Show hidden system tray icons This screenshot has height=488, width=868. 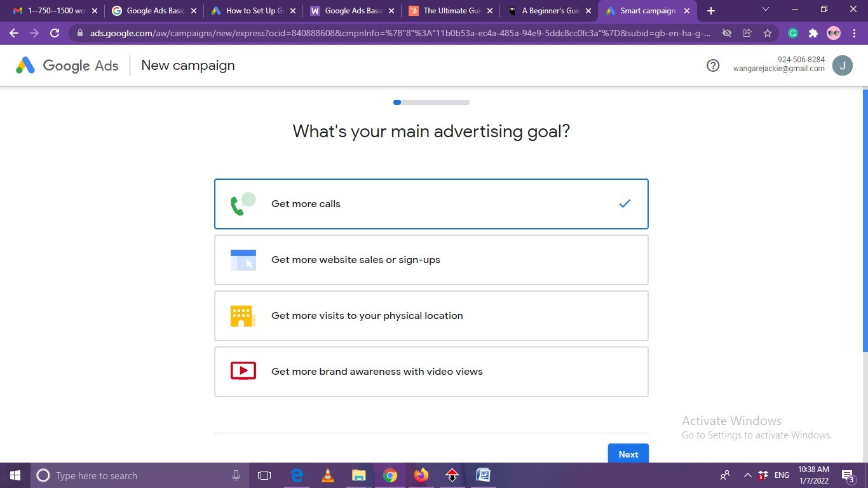747,475
